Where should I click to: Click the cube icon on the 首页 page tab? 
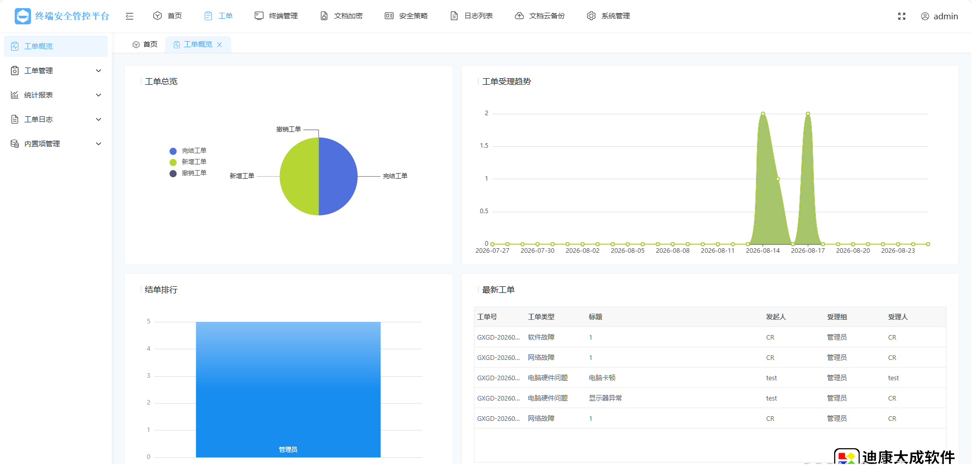pyautogui.click(x=136, y=45)
